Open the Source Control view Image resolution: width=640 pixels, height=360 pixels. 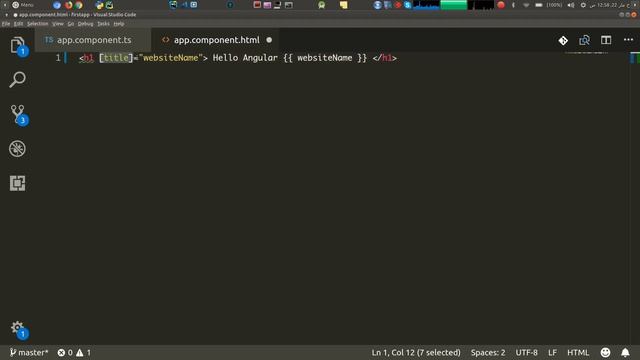(17, 114)
